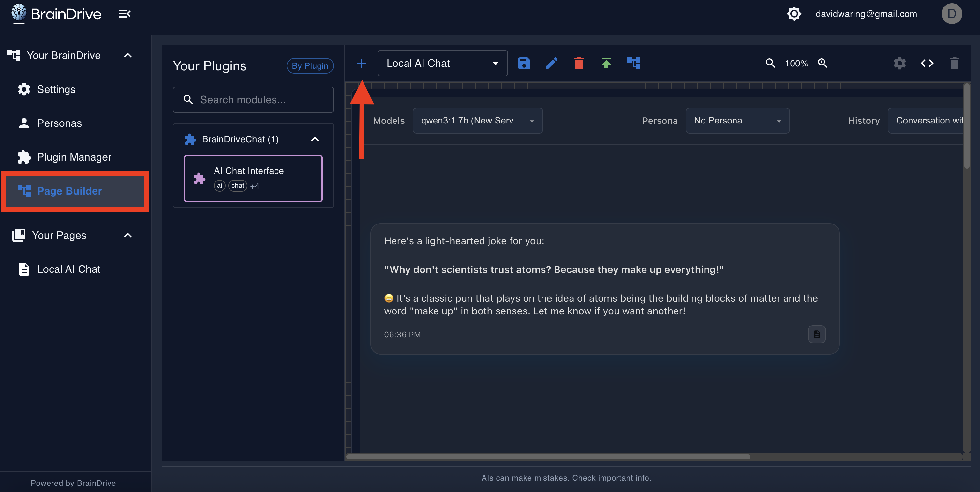Go to Personas in the sidebar

59,123
